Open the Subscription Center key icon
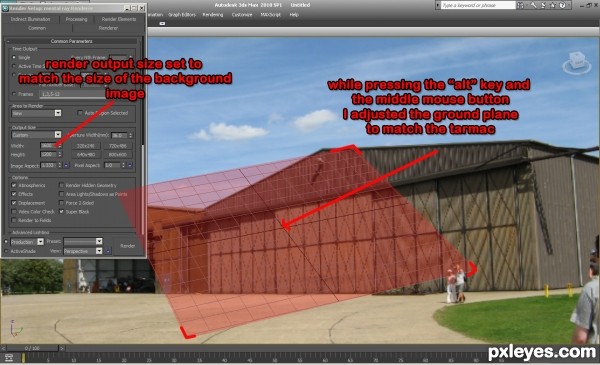 533,5
